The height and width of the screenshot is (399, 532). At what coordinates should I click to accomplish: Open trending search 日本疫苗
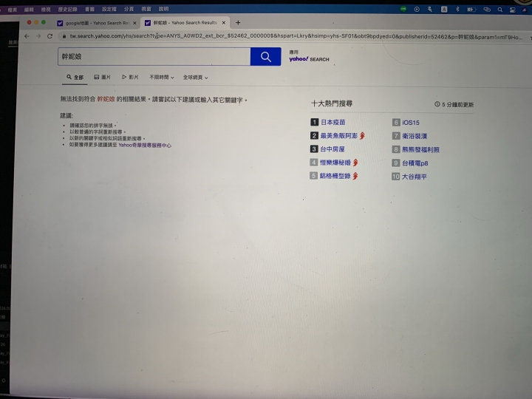pos(332,122)
